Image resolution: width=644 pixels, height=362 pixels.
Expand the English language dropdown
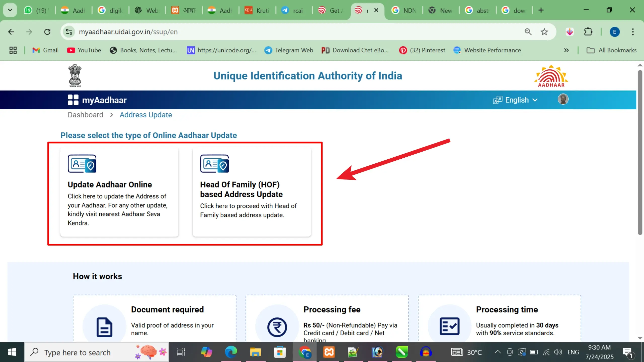[515, 100]
